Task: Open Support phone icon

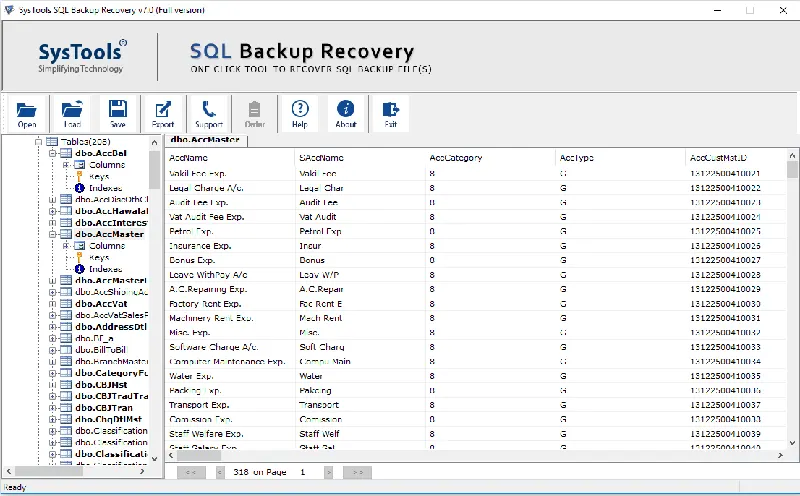Action: (x=209, y=114)
